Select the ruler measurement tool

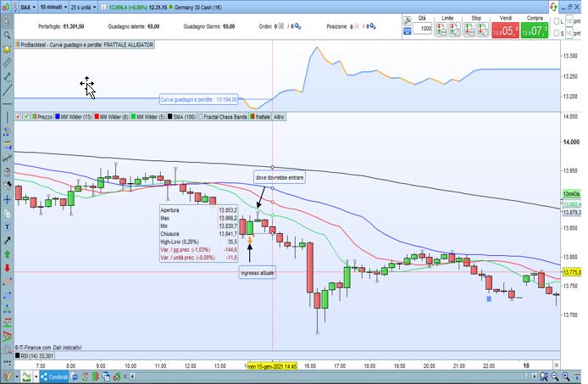[7, 63]
